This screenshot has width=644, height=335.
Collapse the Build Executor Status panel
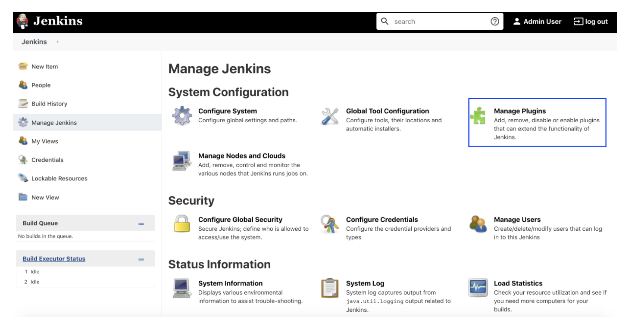click(141, 260)
